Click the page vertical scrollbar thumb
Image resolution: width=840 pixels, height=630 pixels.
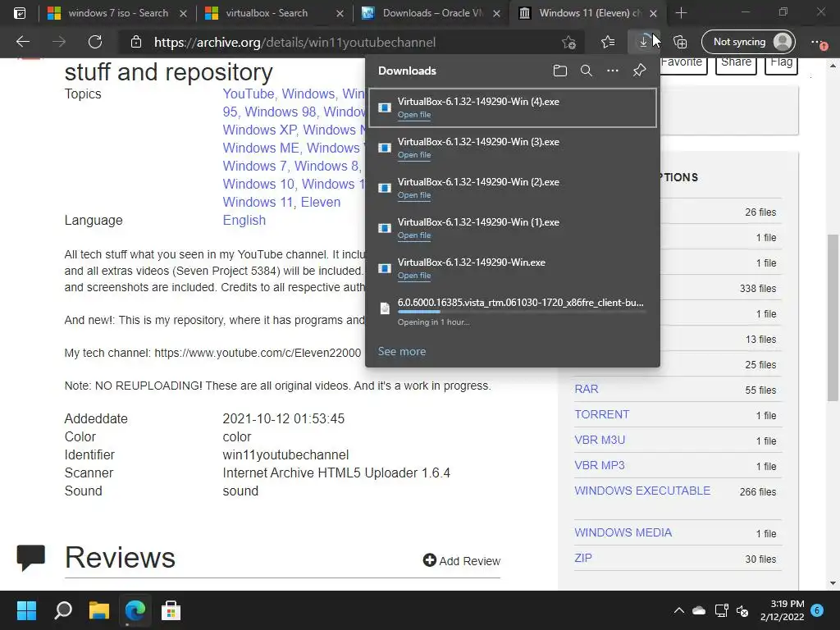click(833, 317)
